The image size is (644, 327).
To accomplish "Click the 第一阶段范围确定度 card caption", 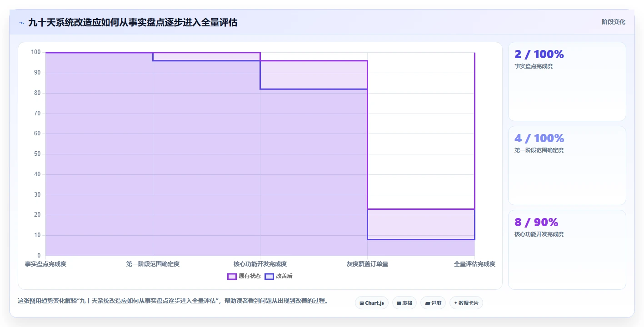I will 539,150.
